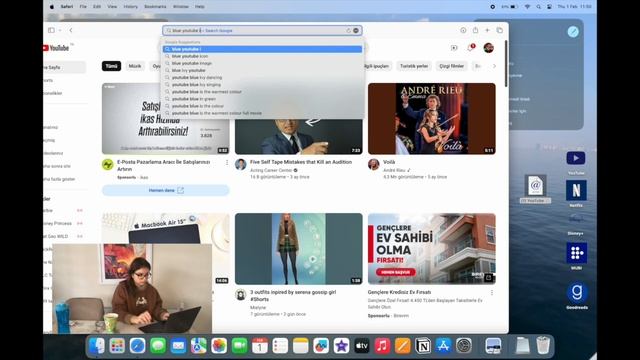Choose suggestion 'youtube blue in green'
The height and width of the screenshot is (360, 640).
coord(262,99)
